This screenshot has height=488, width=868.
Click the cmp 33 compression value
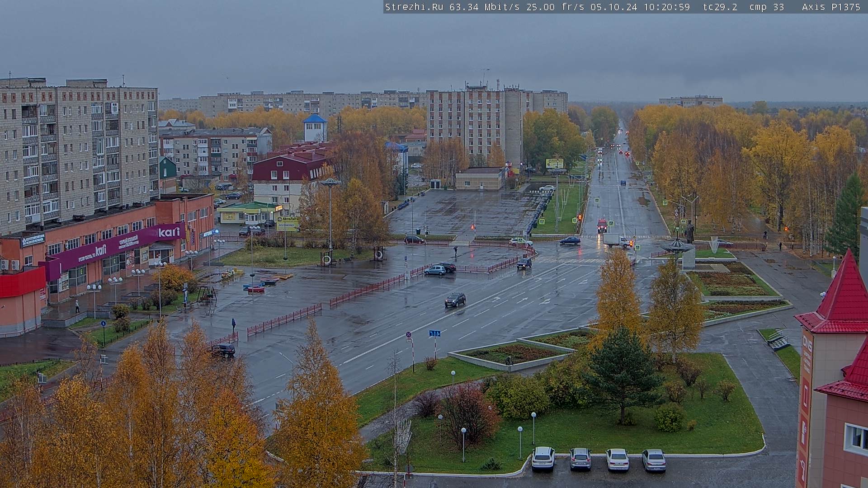click(767, 7)
